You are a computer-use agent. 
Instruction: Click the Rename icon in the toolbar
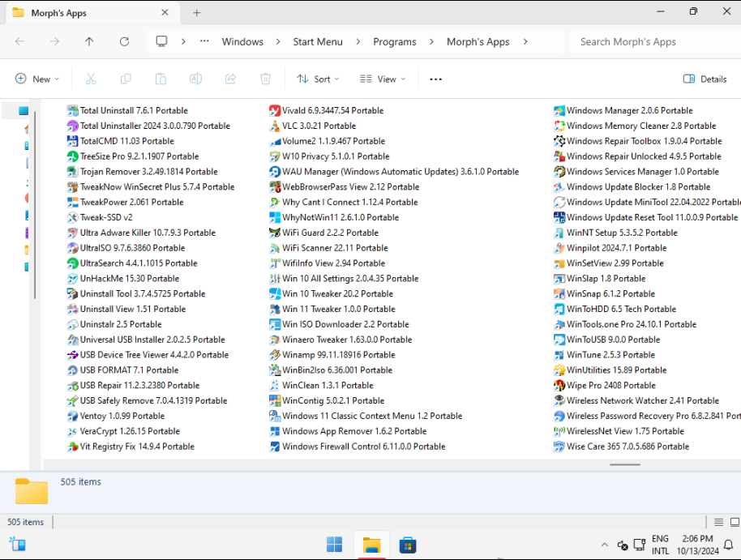195,79
